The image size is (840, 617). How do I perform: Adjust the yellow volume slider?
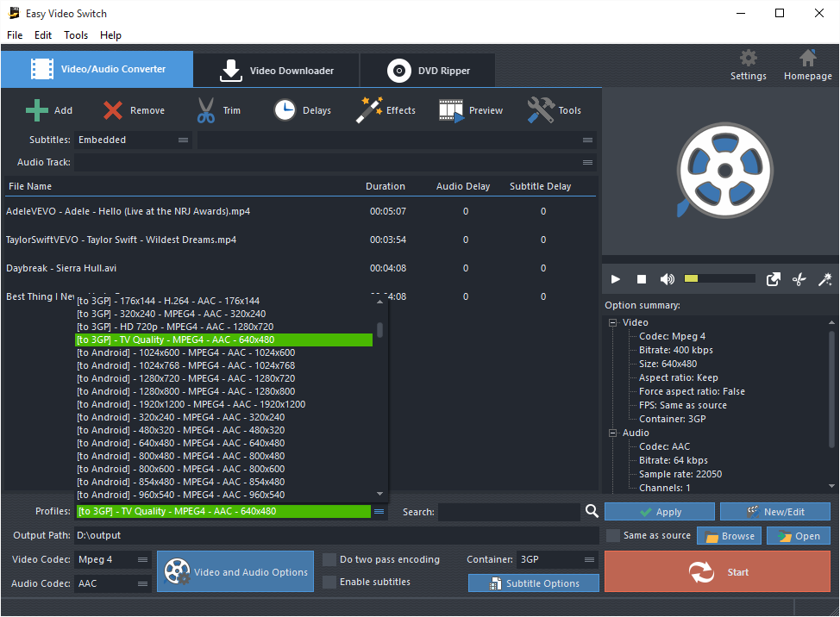click(718, 279)
